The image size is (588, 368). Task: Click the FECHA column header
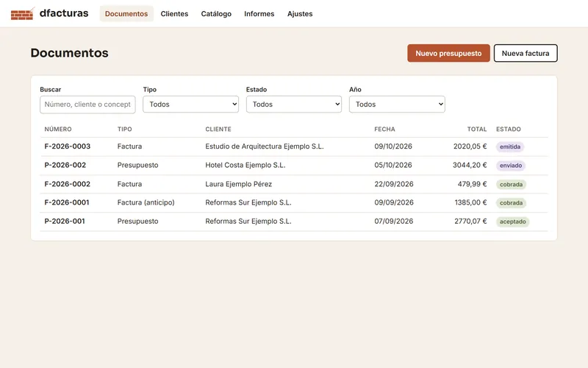tap(384, 130)
